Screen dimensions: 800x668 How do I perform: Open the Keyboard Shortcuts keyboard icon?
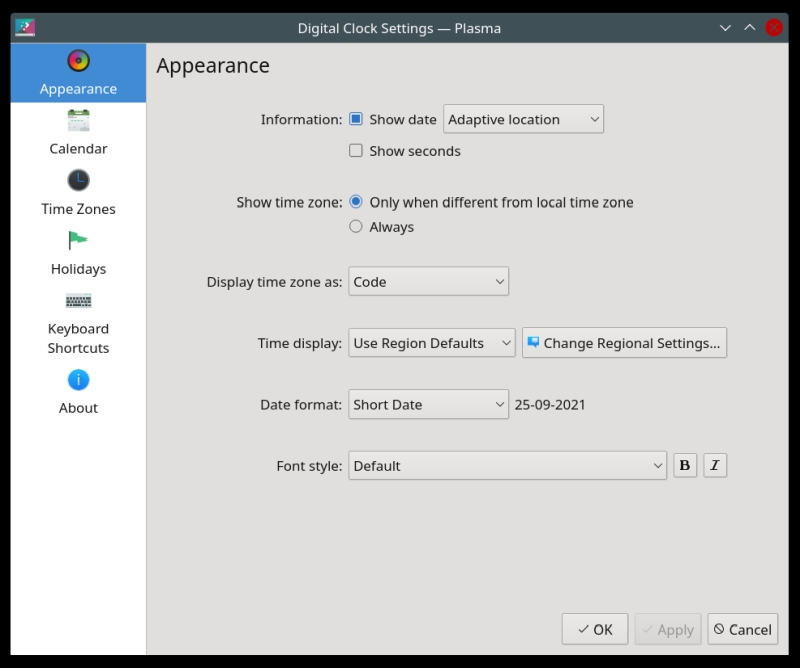78,301
